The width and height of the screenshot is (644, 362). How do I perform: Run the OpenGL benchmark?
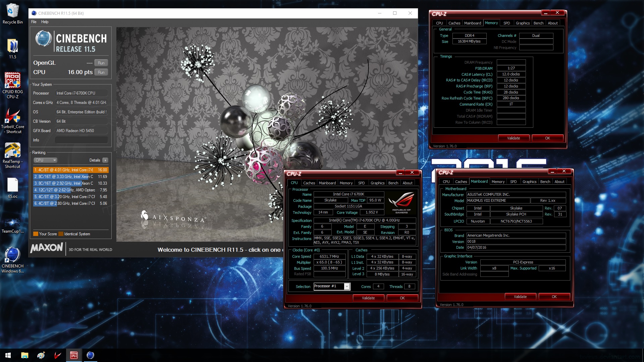tap(101, 63)
